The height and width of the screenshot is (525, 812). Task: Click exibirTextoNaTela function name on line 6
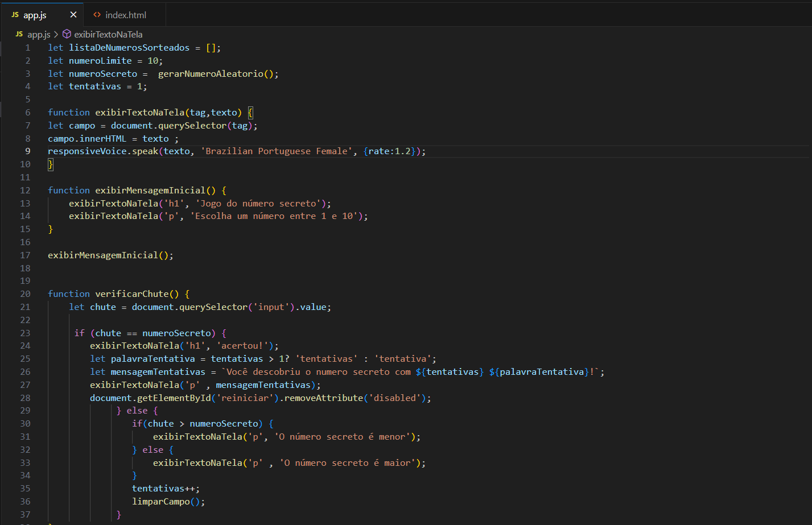139,113
